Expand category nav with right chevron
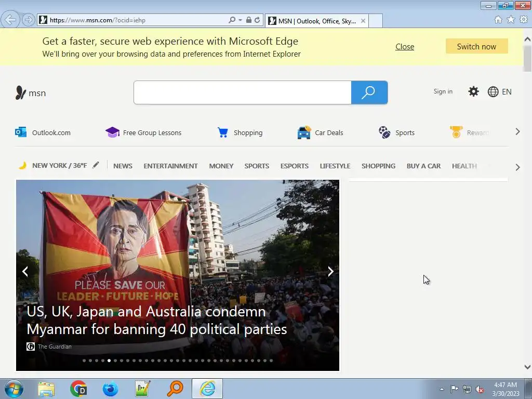Viewport: 532px width, 399px height. click(x=517, y=167)
